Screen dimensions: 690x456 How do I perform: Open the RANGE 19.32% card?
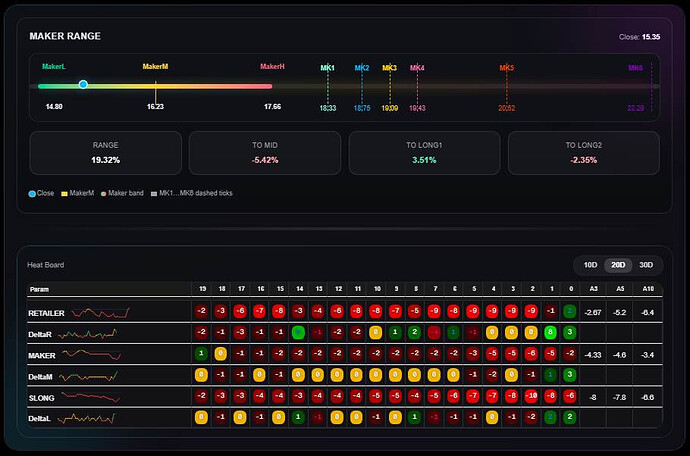pos(106,153)
